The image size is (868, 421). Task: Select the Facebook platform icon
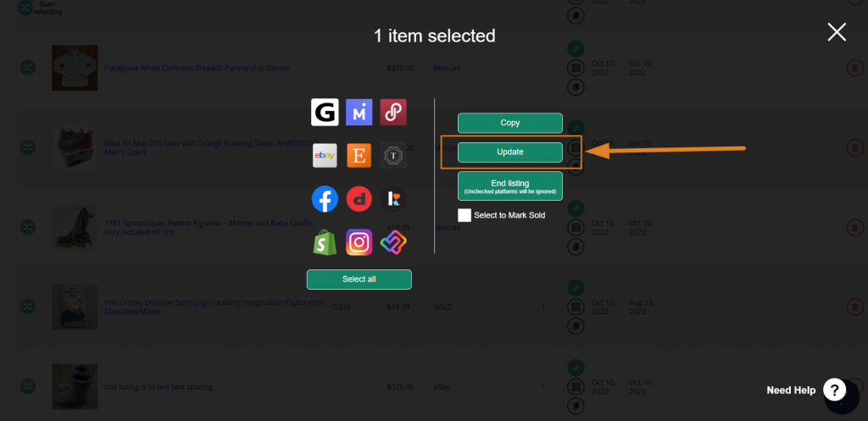click(x=325, y=198)
